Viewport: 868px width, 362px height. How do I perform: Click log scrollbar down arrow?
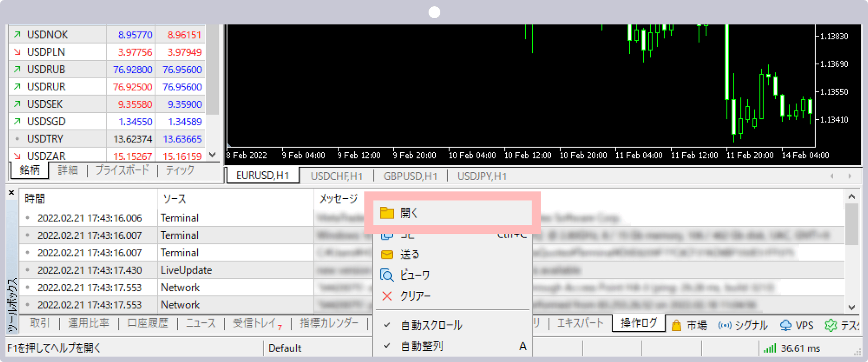pos(852,307)
